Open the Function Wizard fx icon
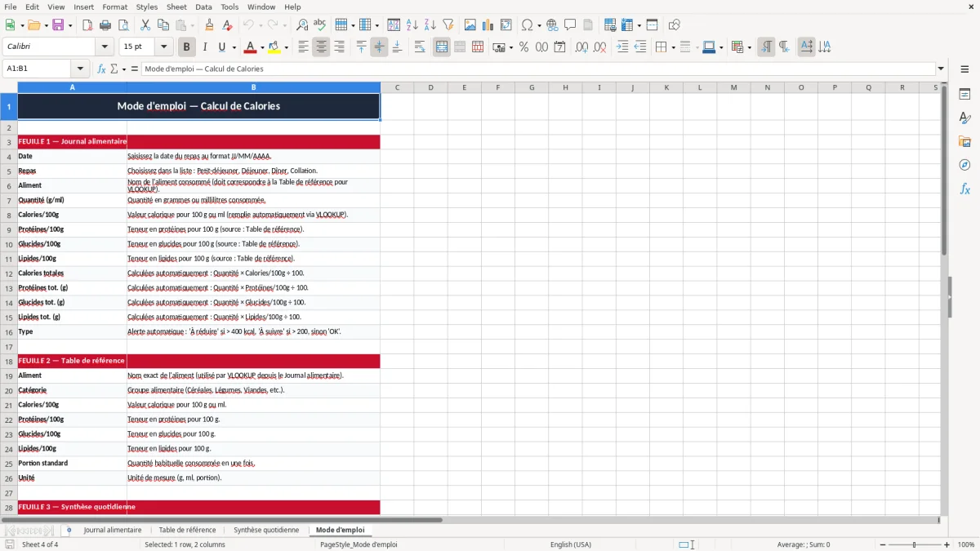980x551 pixels. point(101,69)
